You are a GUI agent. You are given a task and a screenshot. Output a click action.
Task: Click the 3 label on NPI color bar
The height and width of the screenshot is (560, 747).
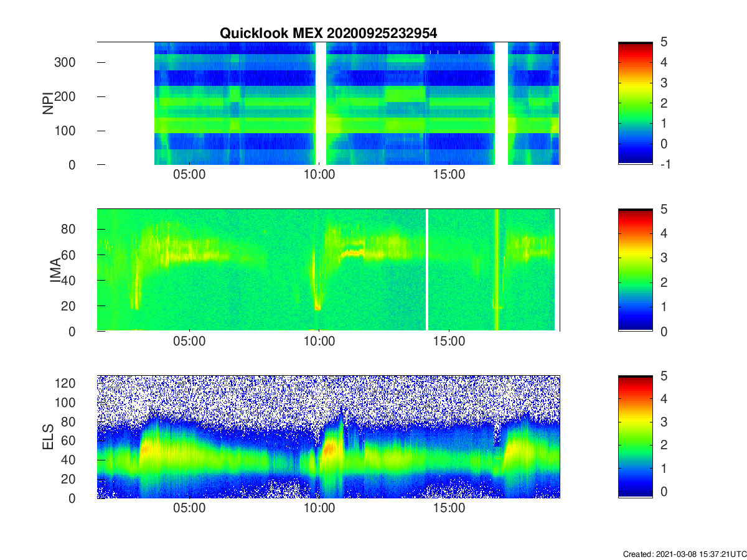[x=664, y=83]
